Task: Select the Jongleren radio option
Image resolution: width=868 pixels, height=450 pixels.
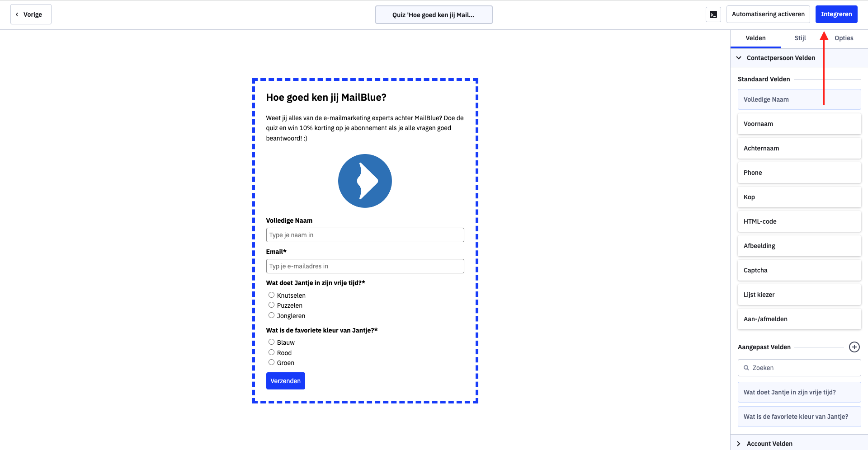Action: (x=271, y=315)
